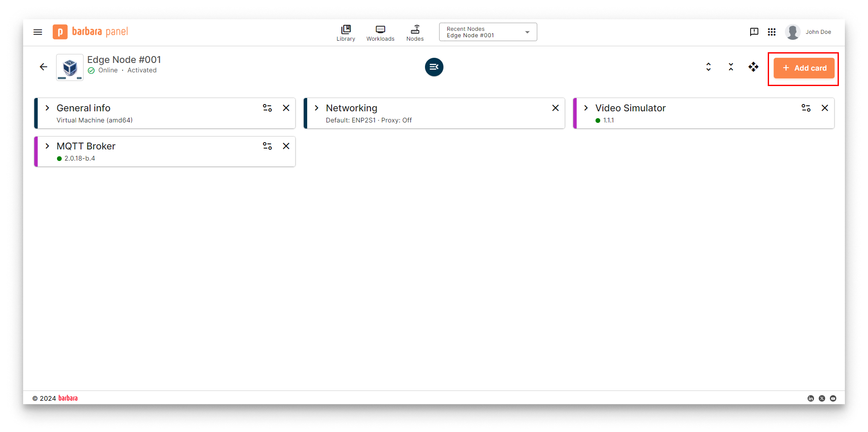868x432 pixels.
Task: Toggle the dark round side panel button
Action: click(x=434, y=67)
